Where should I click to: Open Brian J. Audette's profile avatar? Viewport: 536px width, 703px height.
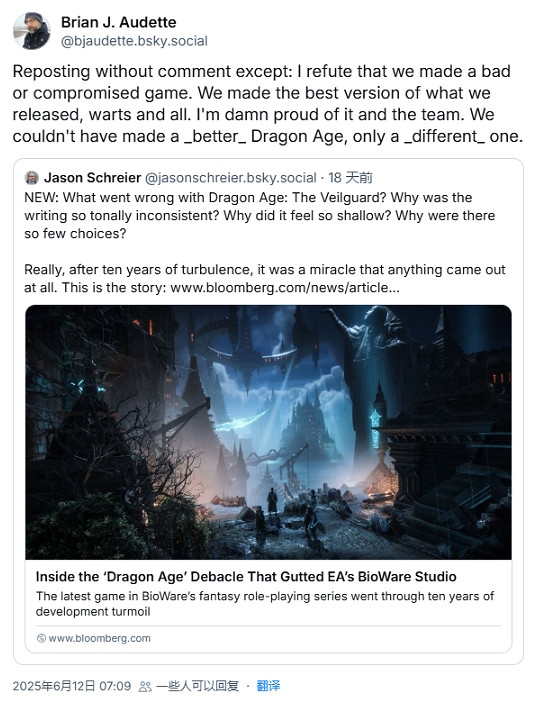pos(31,31)
